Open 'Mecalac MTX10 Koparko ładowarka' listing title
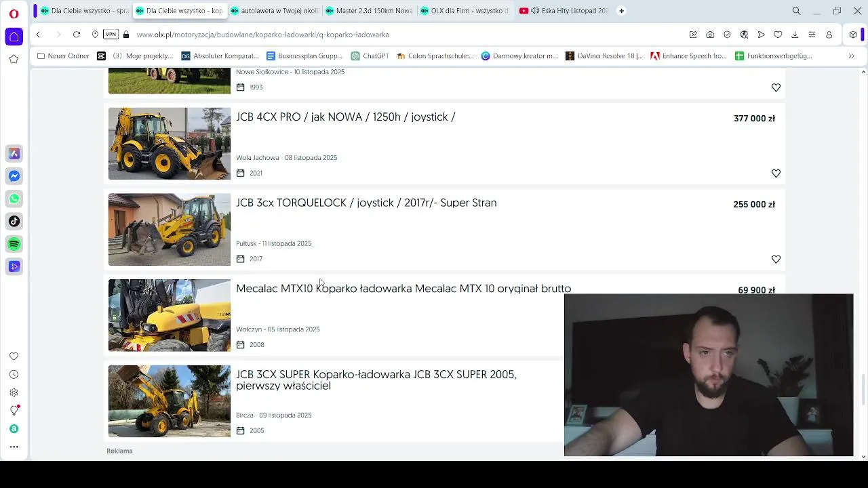Viewport: 868px width, 488px height. 403,289
